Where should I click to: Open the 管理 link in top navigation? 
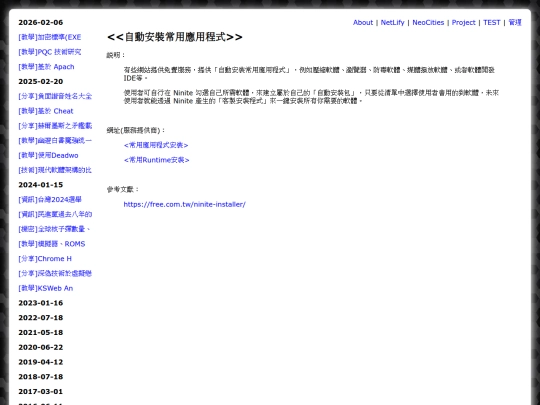tap(515, 22)
